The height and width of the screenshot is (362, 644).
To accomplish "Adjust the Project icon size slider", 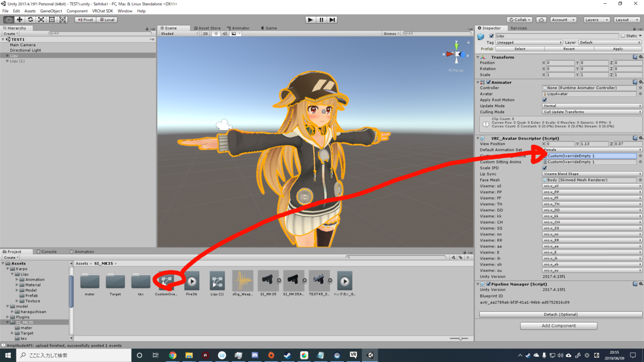I will pos(459,338).
